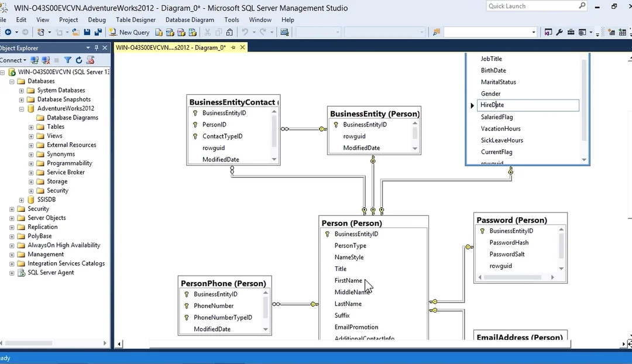Open the Tools menu
The height and width of the screenshot is (364, 632).
pyautogui.click(x=231, y=19)
